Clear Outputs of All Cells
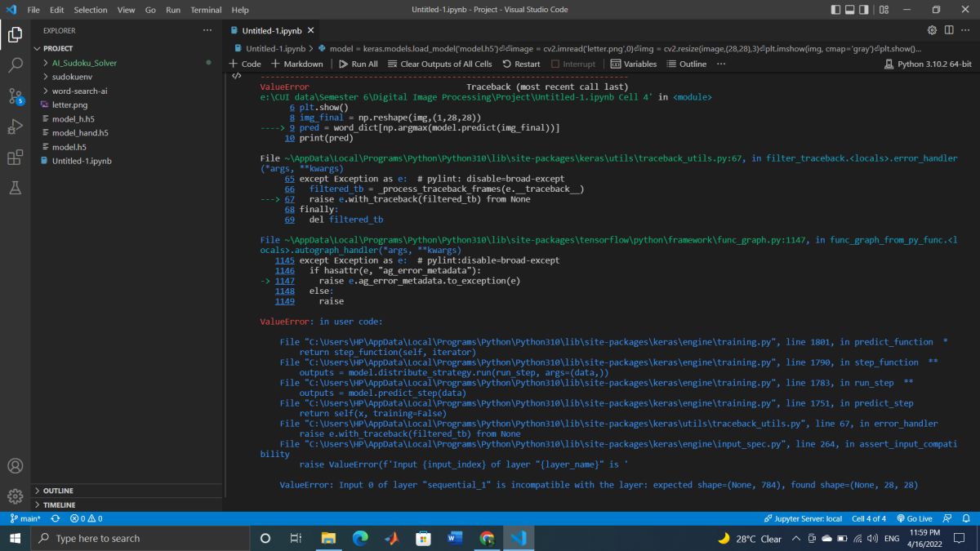The height and width of the screenshot is (551, 980). click(439, 64)
